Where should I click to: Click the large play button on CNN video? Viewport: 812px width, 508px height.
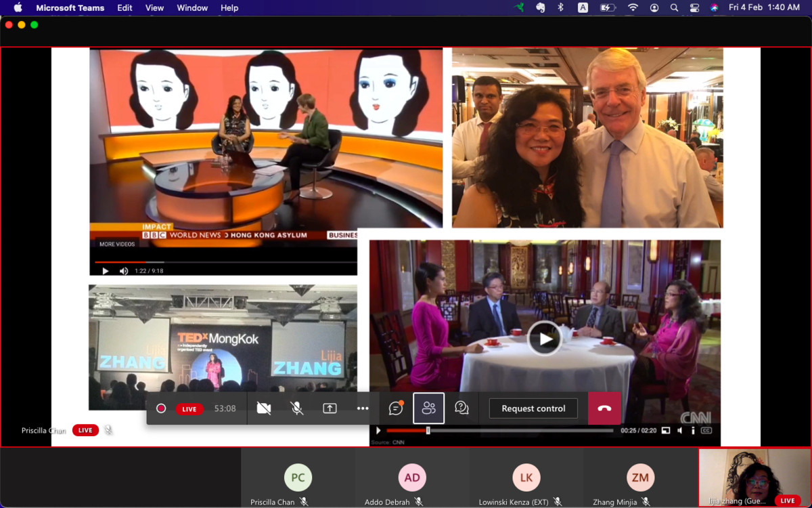coord(545,338)
